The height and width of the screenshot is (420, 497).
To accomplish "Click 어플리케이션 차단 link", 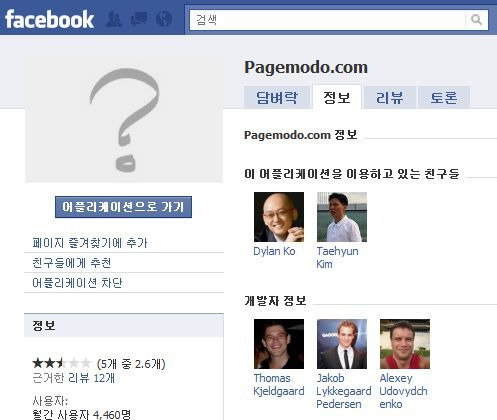I will tap(77, 283).
